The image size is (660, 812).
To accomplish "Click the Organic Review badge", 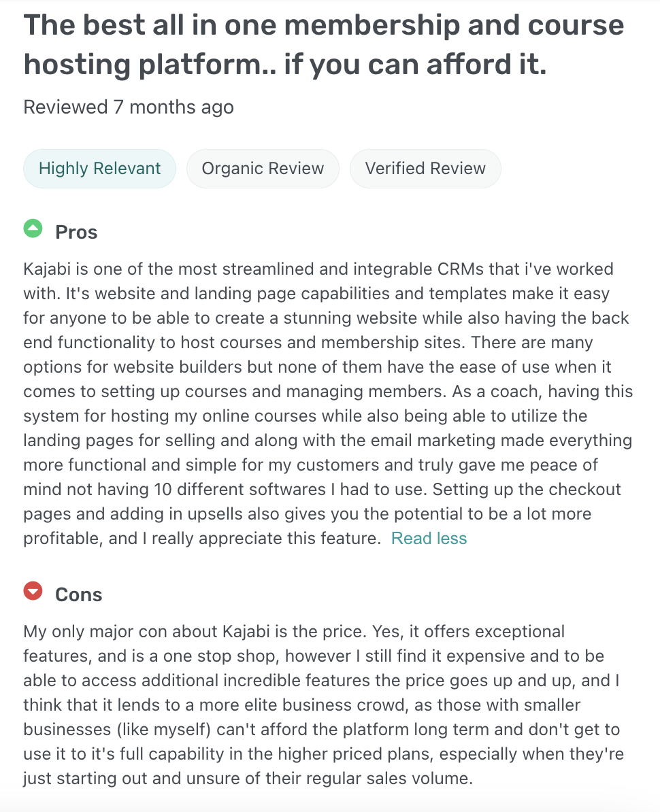I will tap(263, 169).
